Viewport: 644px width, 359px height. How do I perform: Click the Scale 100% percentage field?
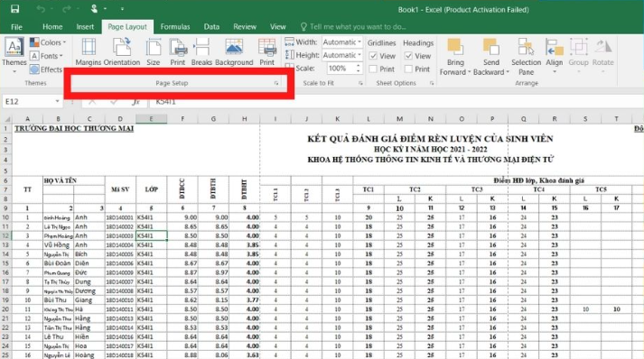341,69
